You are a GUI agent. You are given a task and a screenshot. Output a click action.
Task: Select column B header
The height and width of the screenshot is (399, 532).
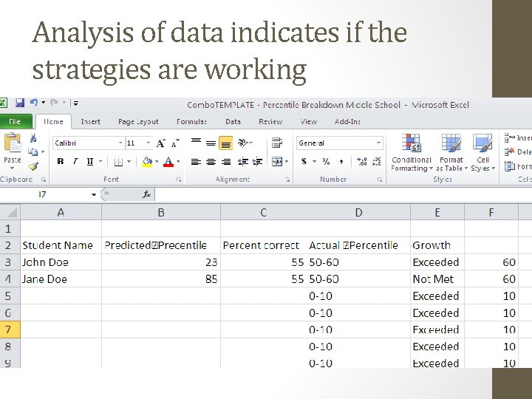(161, 212)
